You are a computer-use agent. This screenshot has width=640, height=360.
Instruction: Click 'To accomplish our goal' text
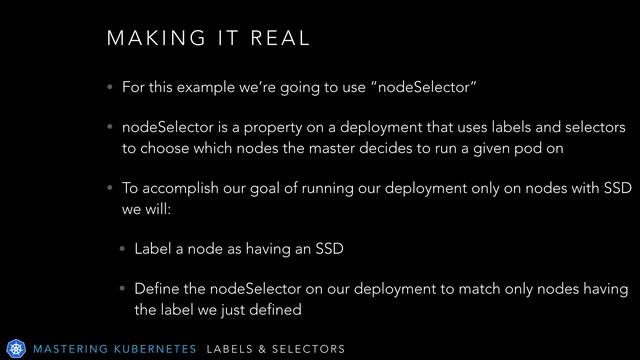210,189
